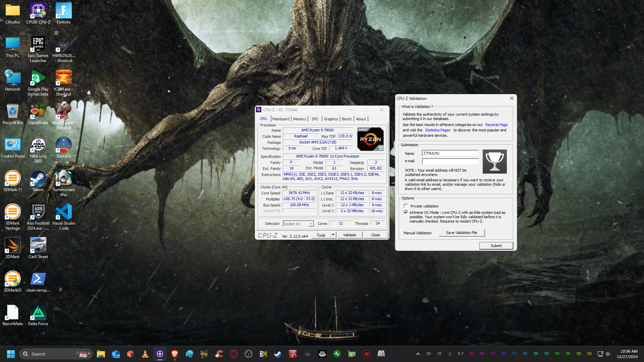Viewport: 644px width, 362px height.
Task: Switch to the SPD tab
Action: [315, 119]
